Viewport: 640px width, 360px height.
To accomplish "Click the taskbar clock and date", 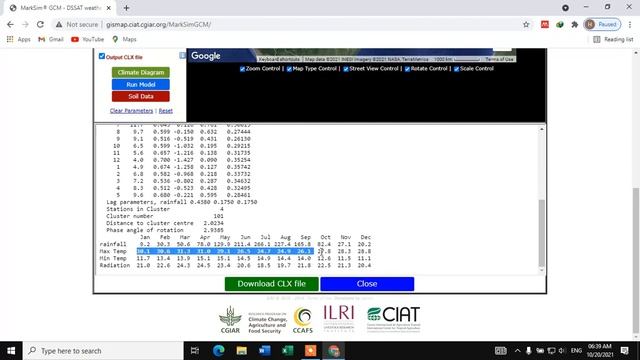I will pos(600,351).
